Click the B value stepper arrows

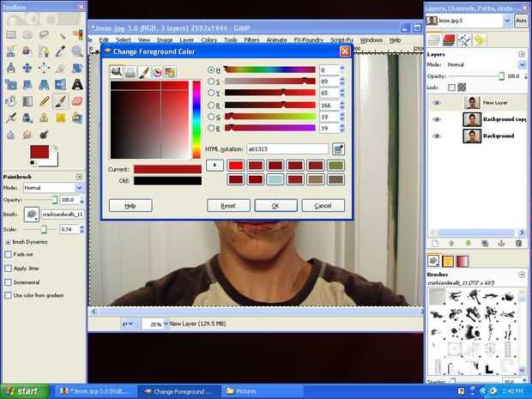342,128
